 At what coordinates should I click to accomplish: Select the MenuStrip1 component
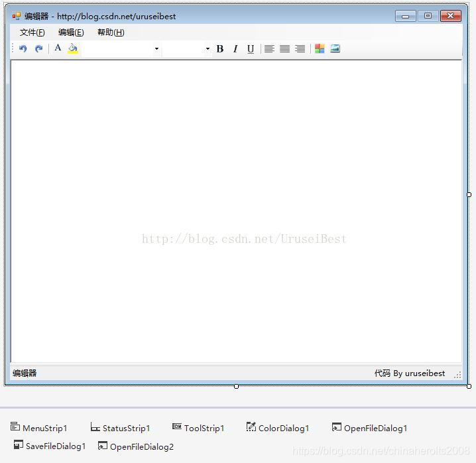click(39, 428)
